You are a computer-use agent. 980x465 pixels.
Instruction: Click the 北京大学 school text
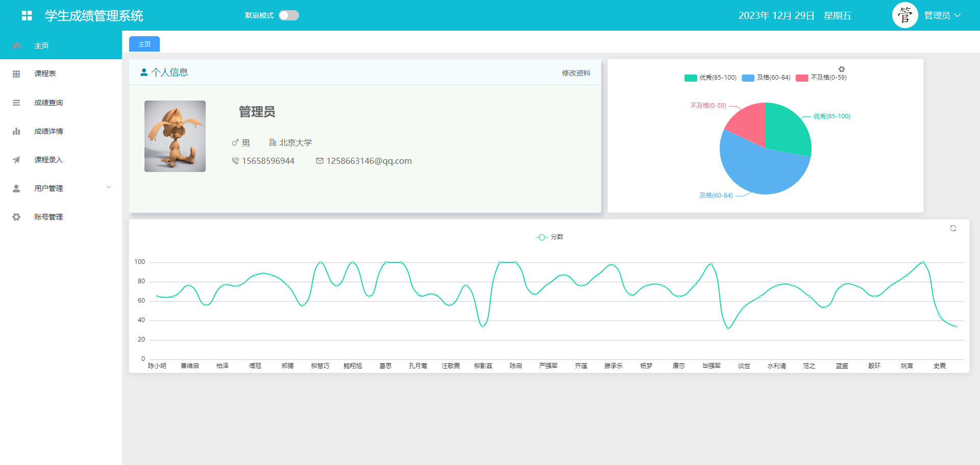tap(296, 143)
